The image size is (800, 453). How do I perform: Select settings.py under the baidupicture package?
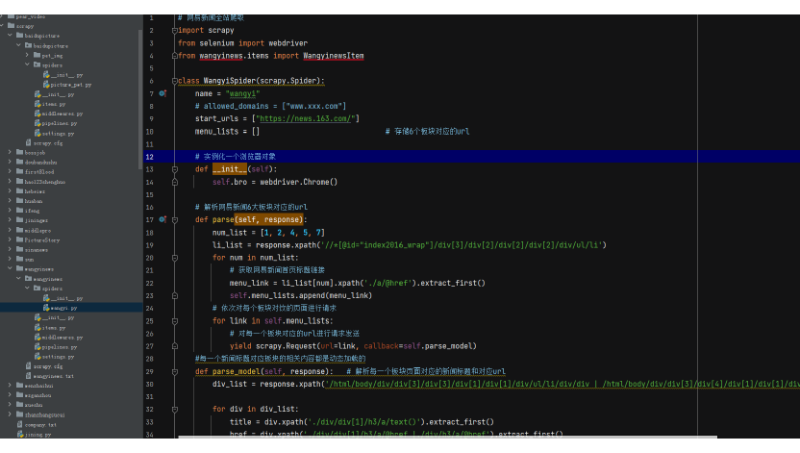[x=57, y=133]
